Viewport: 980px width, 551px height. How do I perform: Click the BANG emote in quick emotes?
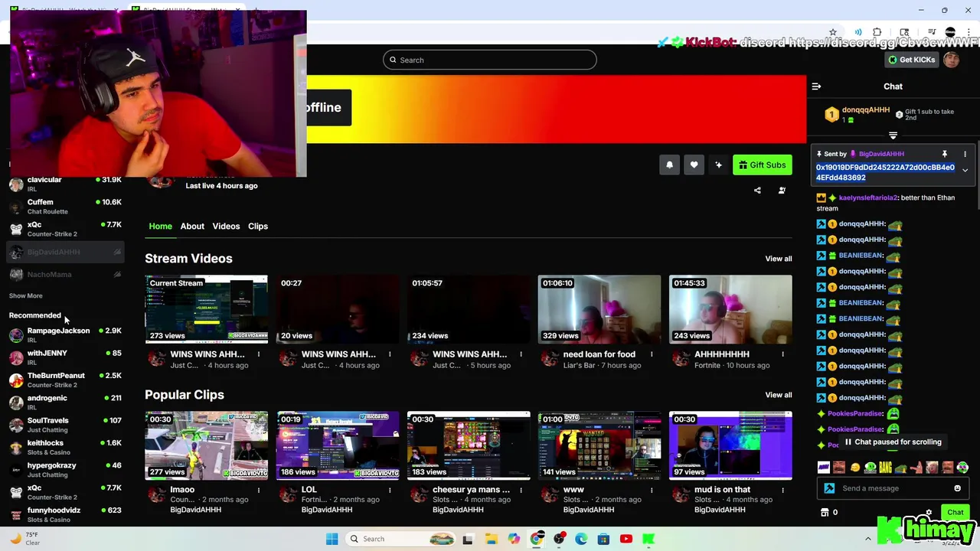click(x=886, y=467)
